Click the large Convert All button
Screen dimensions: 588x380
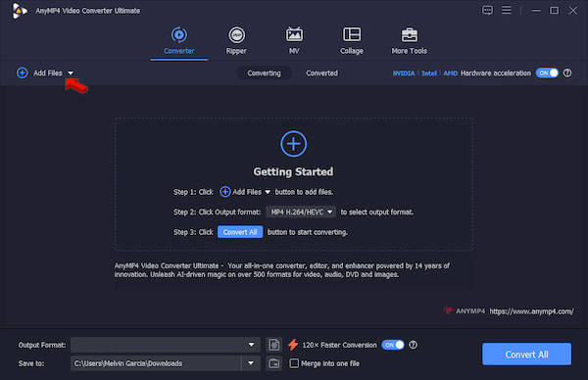tap(526, 355)
